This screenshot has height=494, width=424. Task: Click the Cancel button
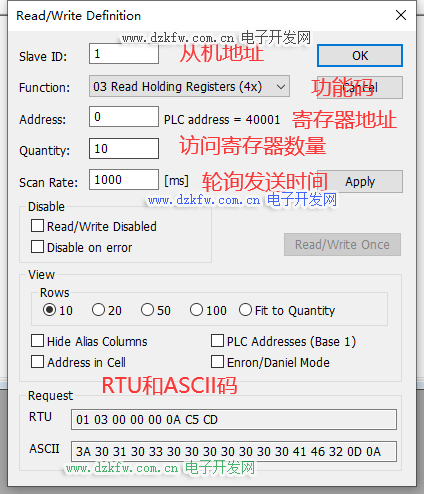coord(360,88)
